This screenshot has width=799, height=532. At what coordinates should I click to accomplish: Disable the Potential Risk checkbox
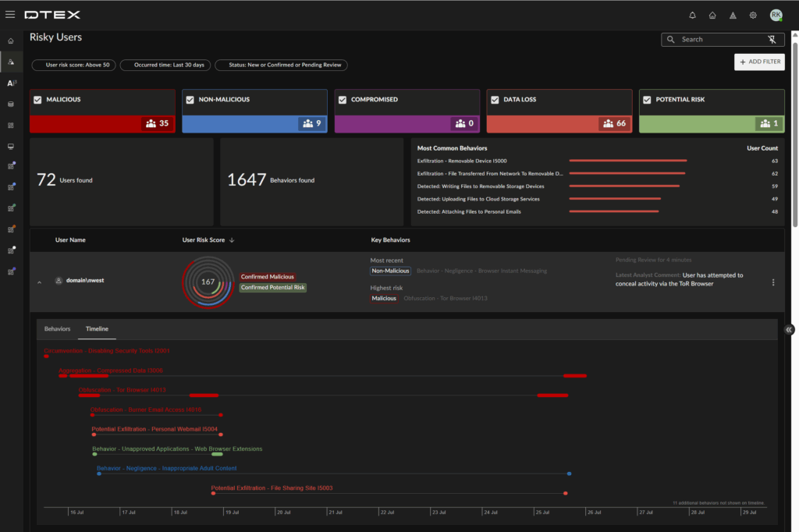647,100
